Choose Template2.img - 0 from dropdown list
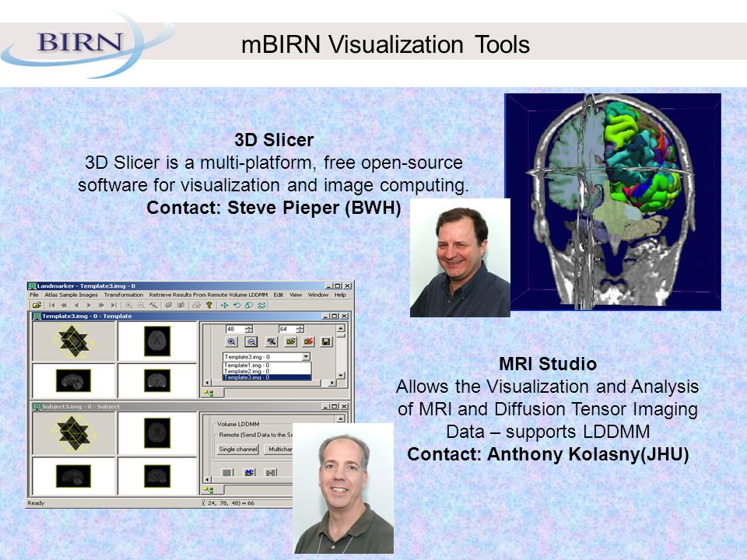 (267, 371)
